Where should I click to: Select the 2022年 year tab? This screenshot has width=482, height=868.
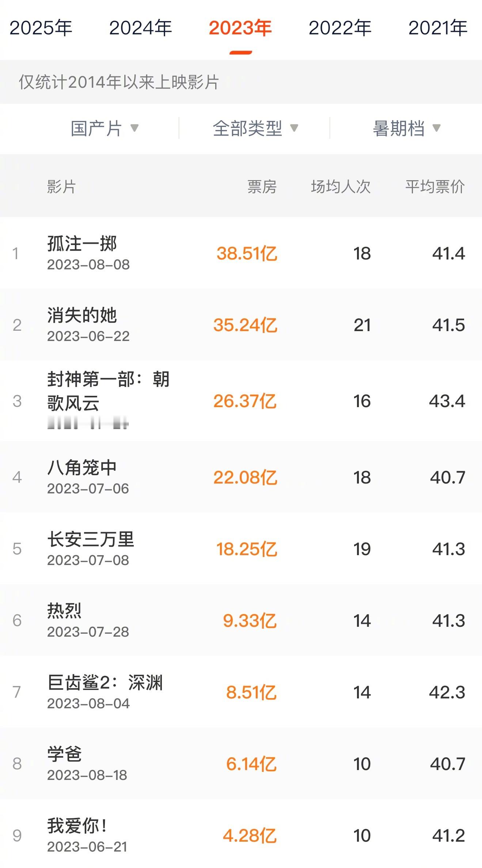tap(340, 28)
